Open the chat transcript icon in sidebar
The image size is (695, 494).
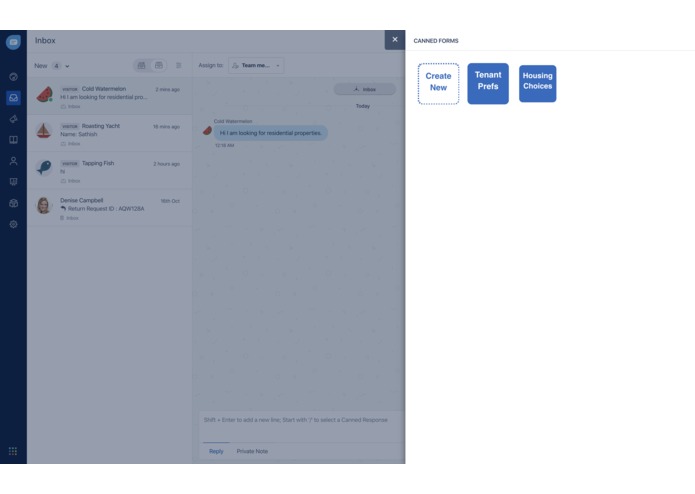[x=13, y=182]
